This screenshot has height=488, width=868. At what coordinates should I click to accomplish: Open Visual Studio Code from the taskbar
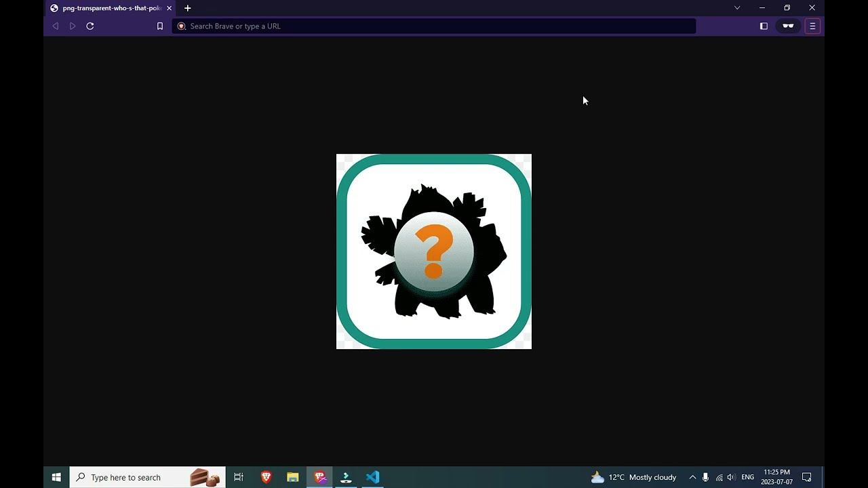pos(372,477)
